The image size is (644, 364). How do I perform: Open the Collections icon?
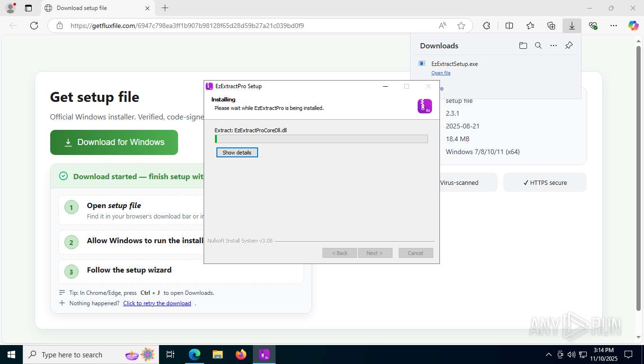551,26
